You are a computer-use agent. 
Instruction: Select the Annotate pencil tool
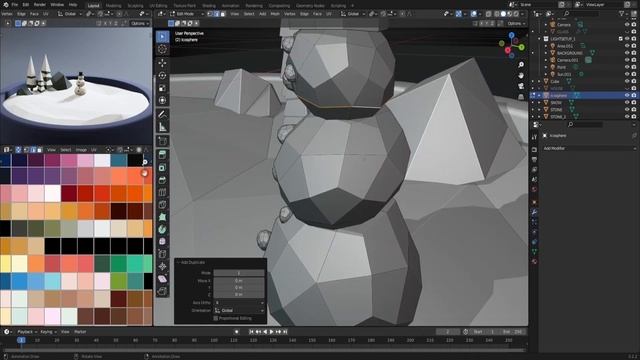[x=162, y=114]
